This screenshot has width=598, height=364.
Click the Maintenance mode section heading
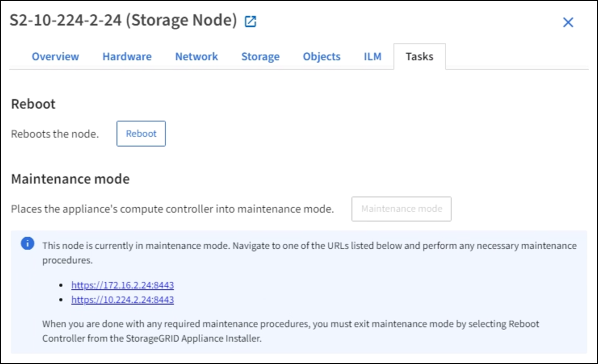click(x=70, y=179)
